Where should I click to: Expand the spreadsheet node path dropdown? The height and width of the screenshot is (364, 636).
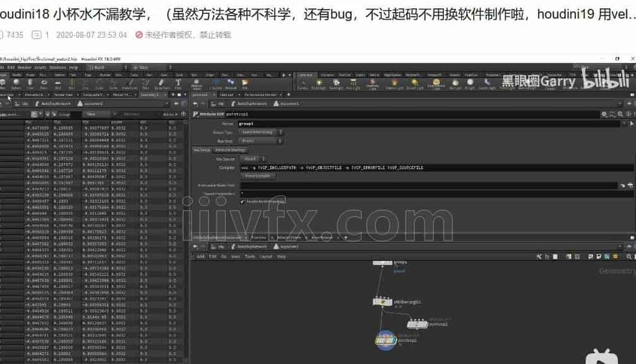click(167, 103)
